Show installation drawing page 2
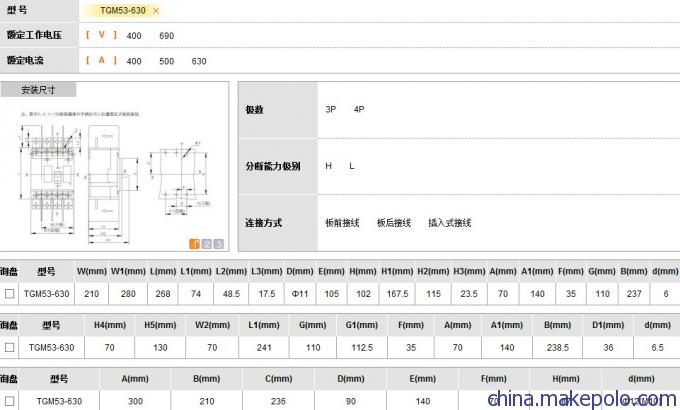This screenshot has width=680, height=410. [x=206, y=244]
